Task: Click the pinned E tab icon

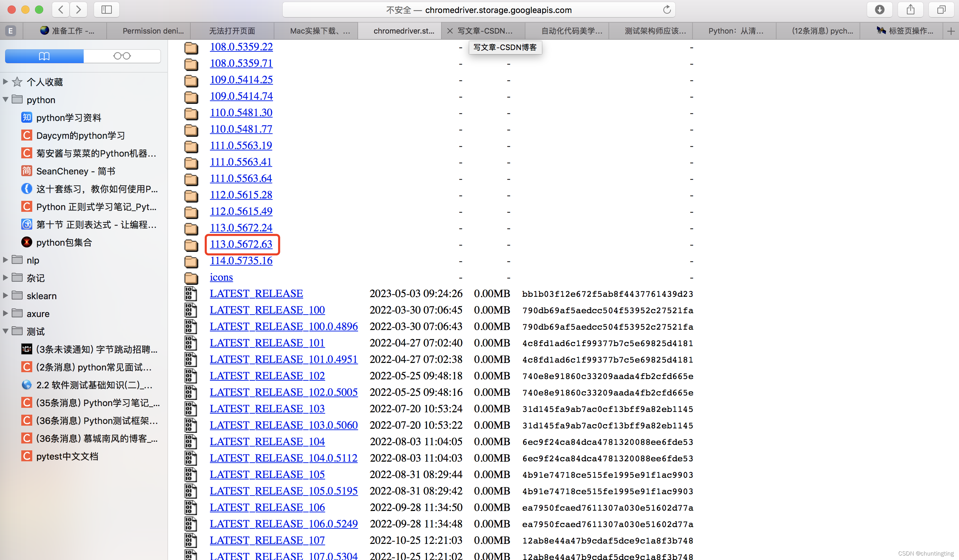Action: click(11, 31)
